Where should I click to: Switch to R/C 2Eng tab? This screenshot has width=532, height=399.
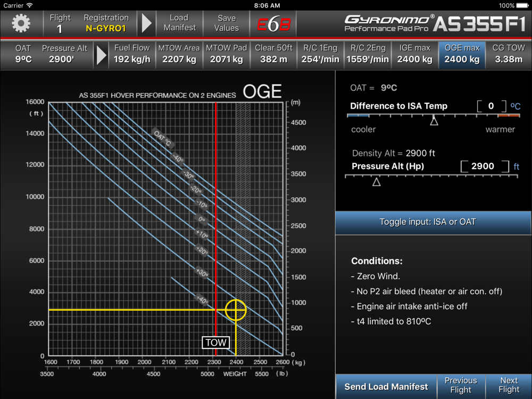[x=368, y=54]
